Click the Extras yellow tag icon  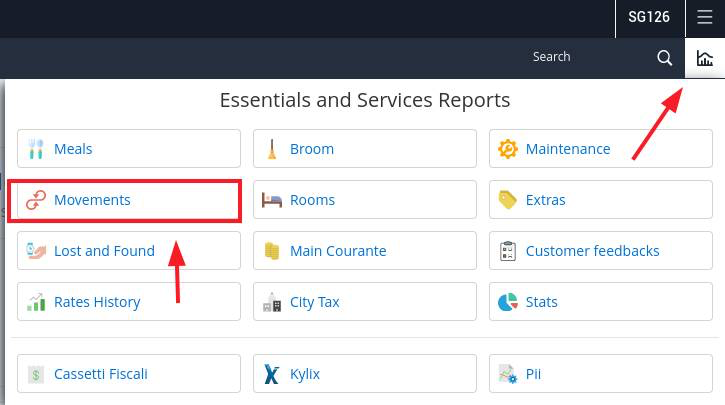click(508, 200)
